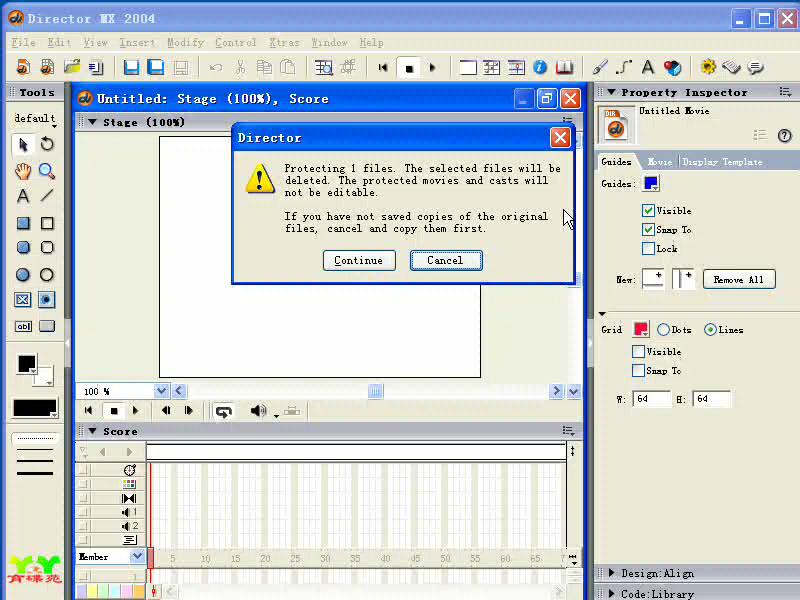Collapse the Property Inspector panel
Image resolution: width=800 pixels, height=600 pixels.
click(611, 92)
